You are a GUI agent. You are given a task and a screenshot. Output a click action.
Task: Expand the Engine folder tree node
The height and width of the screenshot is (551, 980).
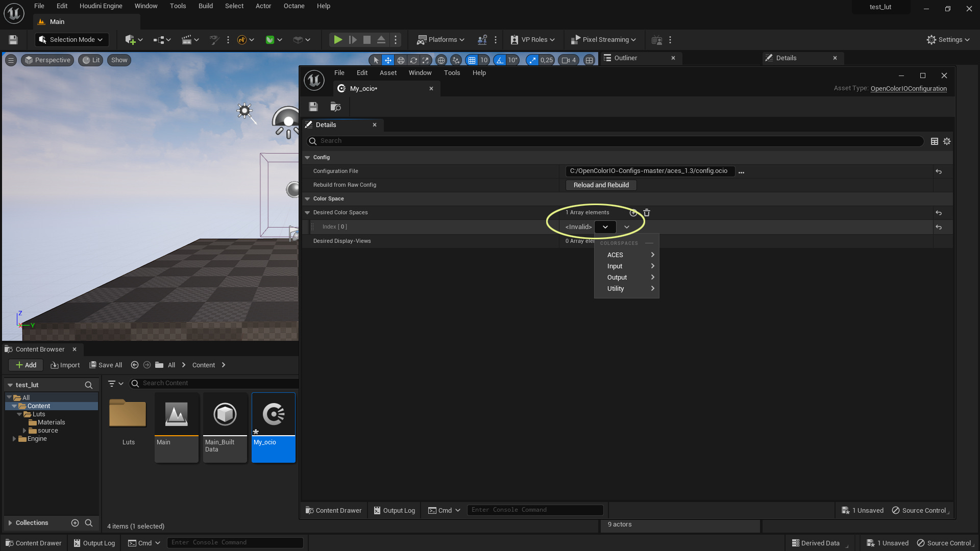coord(14,439)
